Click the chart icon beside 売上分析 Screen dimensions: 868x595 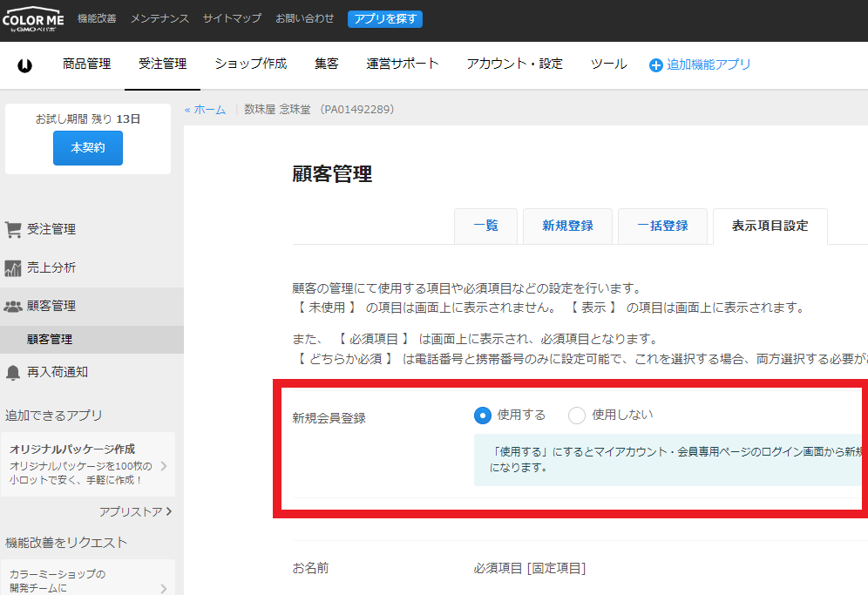click(x=13, y=268)
